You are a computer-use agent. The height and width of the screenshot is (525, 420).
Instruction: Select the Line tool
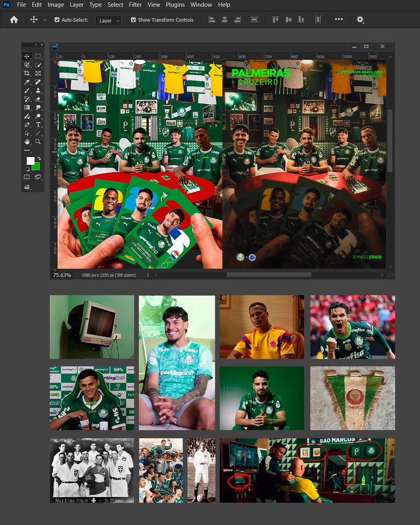(38, 133)
